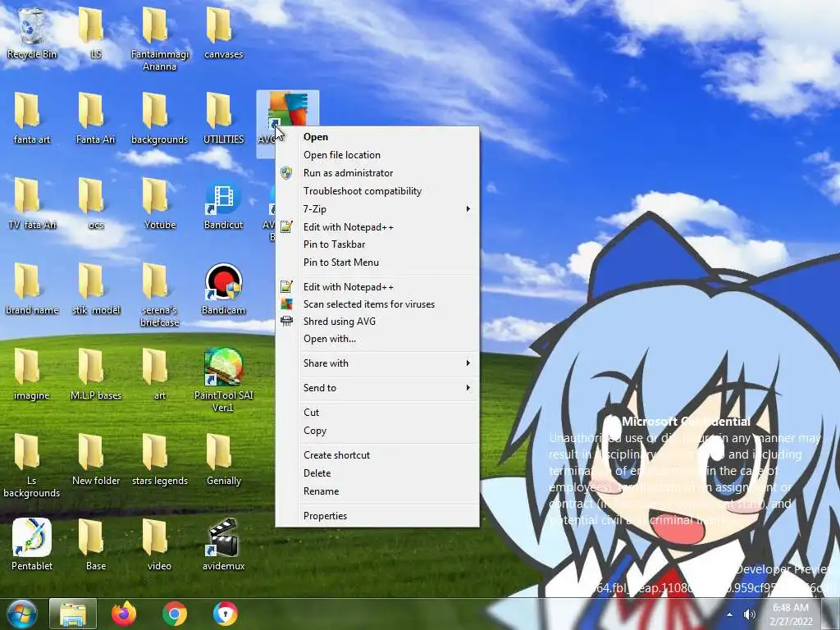Image resolution: width=840 pixels, height=630 pixels.
Task: Select the fanta art folder
Action: pos(32,118)
